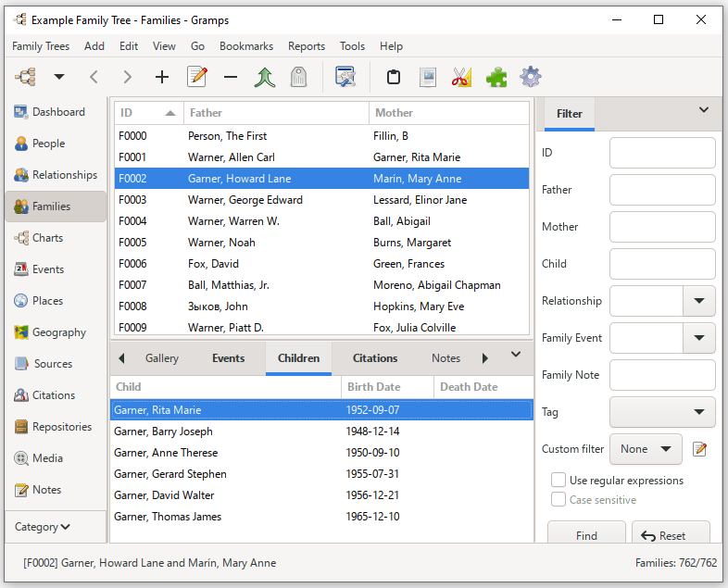Go back to previous family in history
The height and width of the screenshot is (588, 728).
click(x=94, y=77)
